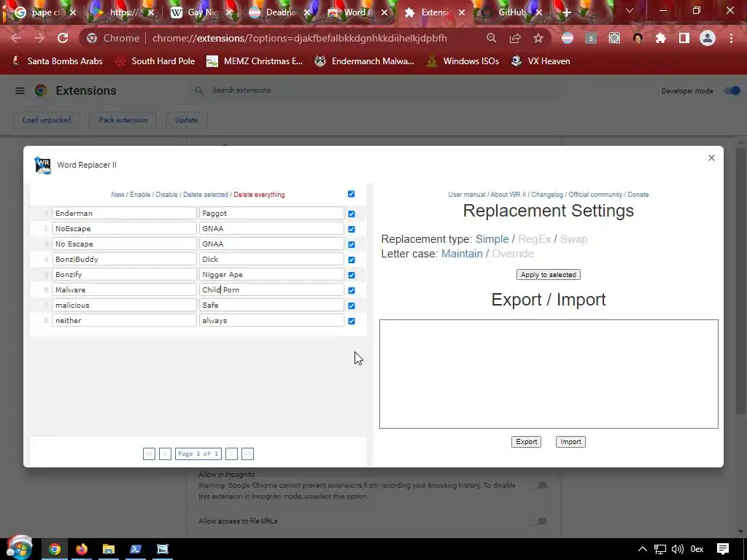Screen dimensions: 747x560
Task: Open the Extensions page hamburger menu
Action: [20, 90]
